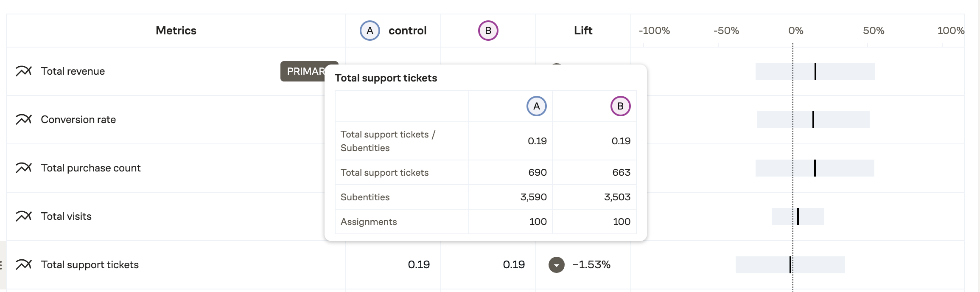Image resolution: width=980 pixels, height=292 pixels.
Task: Click the Total revenue confidence interval bar
Action: point(815,71)
